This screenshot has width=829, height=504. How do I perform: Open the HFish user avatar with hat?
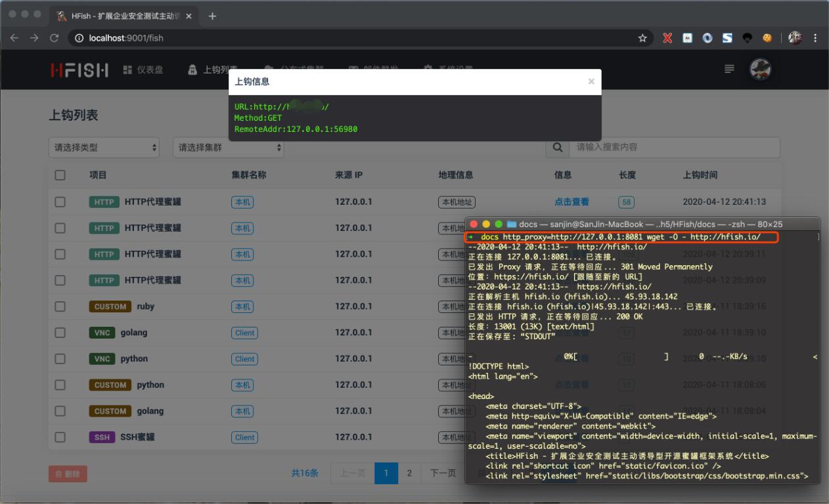(760, 69)
